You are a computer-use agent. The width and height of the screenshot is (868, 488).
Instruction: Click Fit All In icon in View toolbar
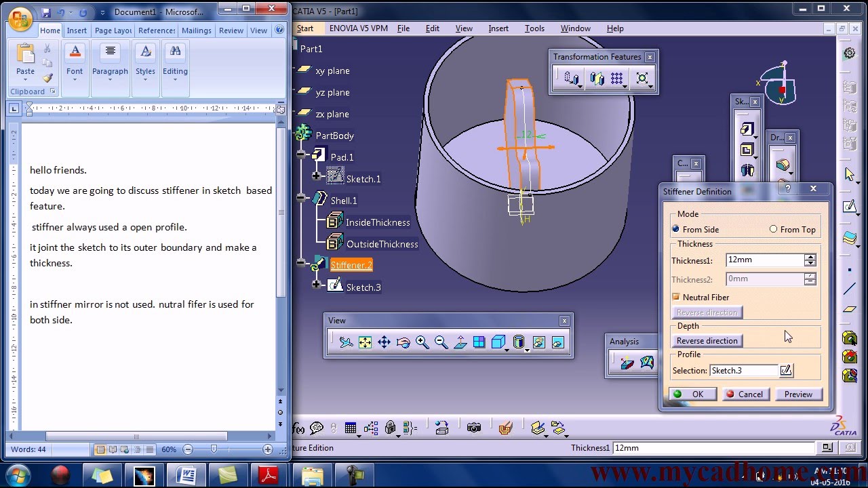(365, 343)
